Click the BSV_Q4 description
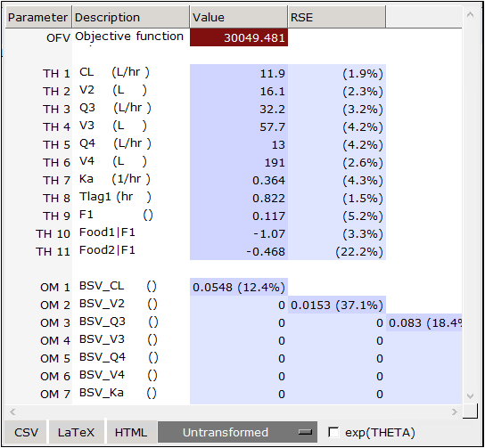The width and height of the screenshot is (485, 448). [x=119, y=357]
